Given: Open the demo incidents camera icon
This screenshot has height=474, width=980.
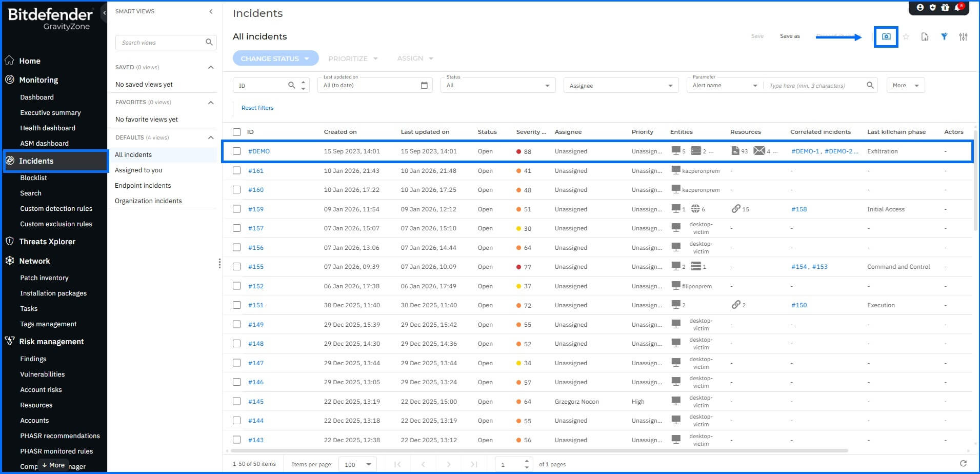Looking at the screenshot, I should coord(886,36).
